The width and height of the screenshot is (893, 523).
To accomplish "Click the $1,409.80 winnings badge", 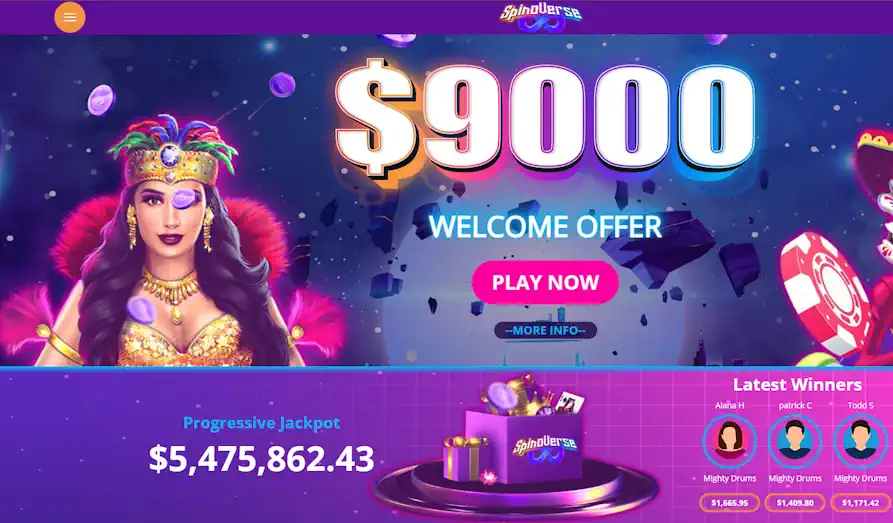I will pos(795,502).
